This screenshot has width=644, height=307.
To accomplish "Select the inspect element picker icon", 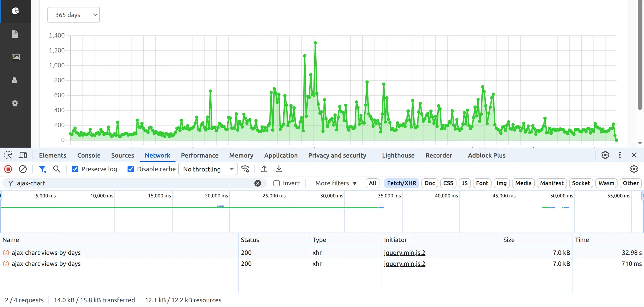I will pos(8,155).
